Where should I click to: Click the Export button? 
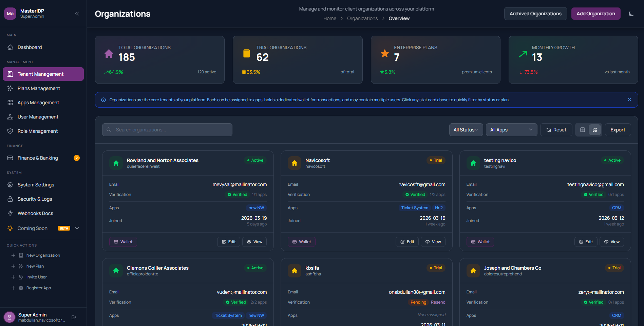(618, 130)
